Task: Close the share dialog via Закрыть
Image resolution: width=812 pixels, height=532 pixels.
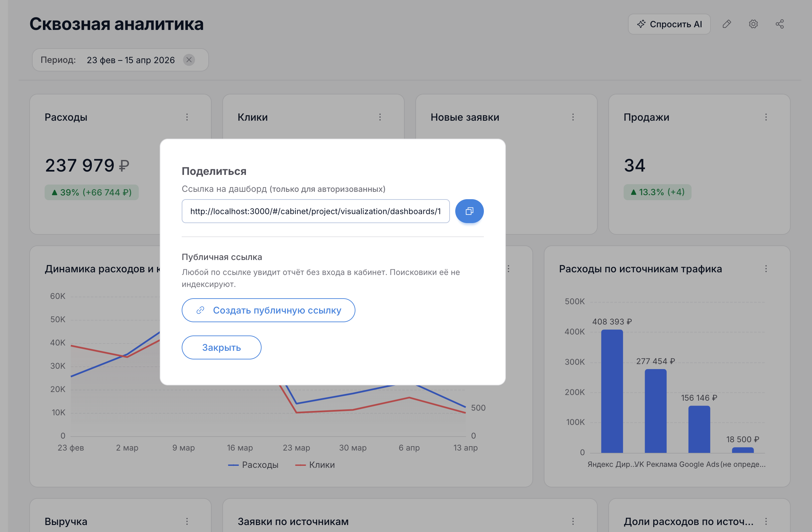Action: click(x=221, y=347)
